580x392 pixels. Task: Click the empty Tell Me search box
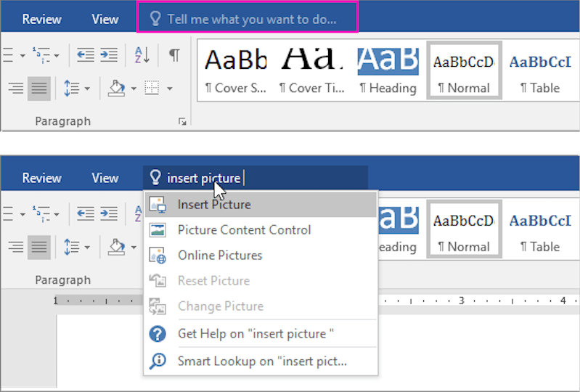[251, 19]
